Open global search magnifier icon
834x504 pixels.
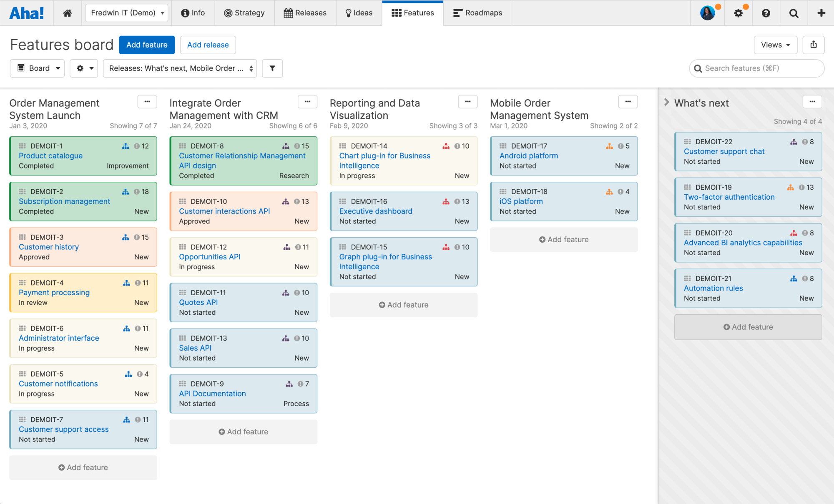[794, 13]
